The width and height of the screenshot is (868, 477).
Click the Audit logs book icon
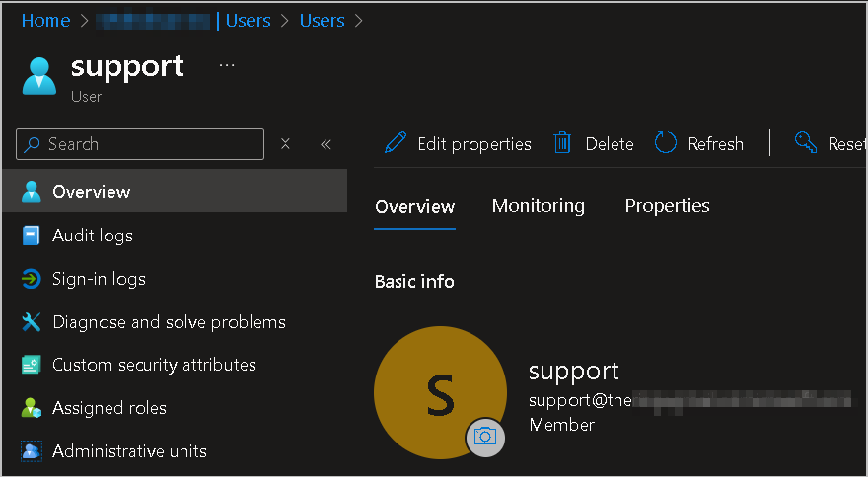(x=31, y=236)
